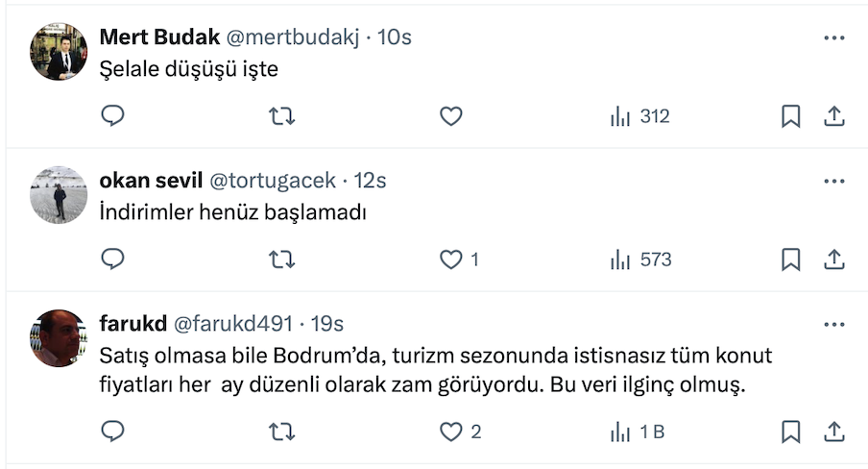Retweet Mert Budak's post
This screenshot has height=469, width=868.
pyautogui.click(x=281, y=116)
